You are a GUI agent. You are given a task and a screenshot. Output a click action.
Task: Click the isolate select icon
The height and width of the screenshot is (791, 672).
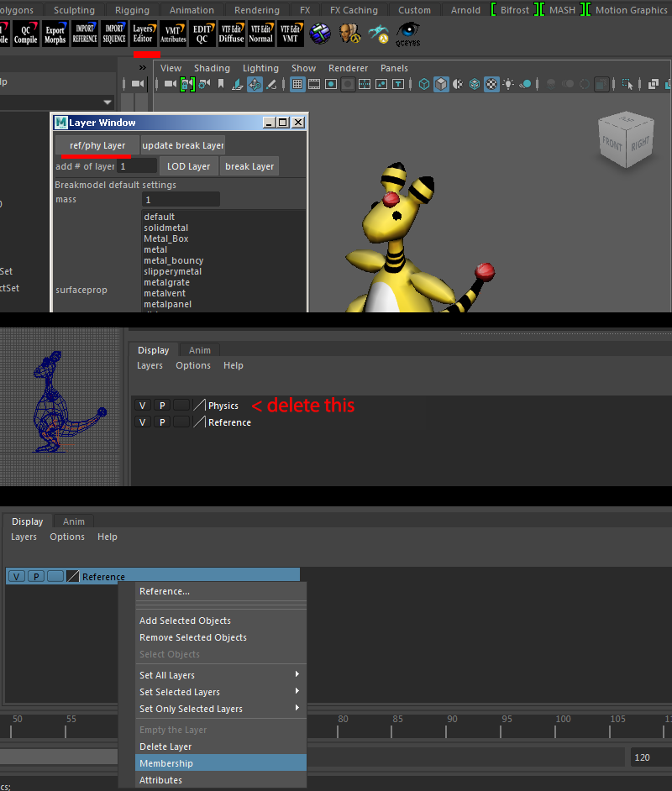(x=627, y=84)
